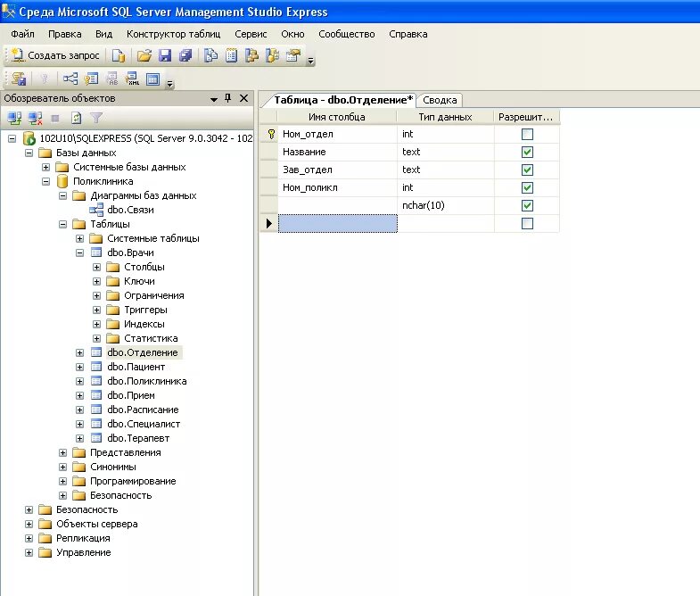The image size is (700, 596).
Task: Open the Справка menu
Action: pos(408,34)
